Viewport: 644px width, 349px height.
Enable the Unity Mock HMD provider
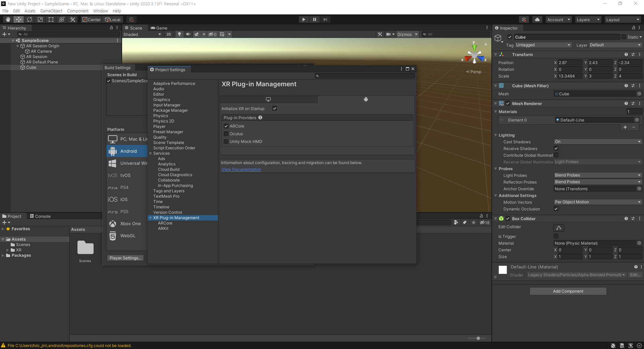coord(226,142)
